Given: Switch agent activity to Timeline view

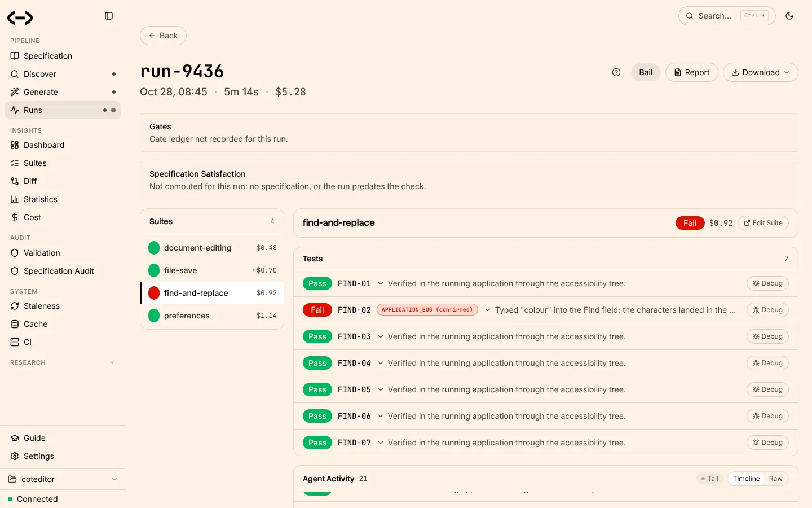Looking at the screenshot, I should coord(746,479).
